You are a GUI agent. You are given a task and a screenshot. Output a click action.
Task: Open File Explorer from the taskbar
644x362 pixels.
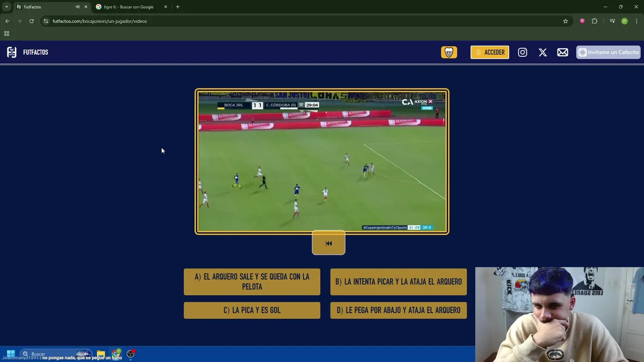101,354
